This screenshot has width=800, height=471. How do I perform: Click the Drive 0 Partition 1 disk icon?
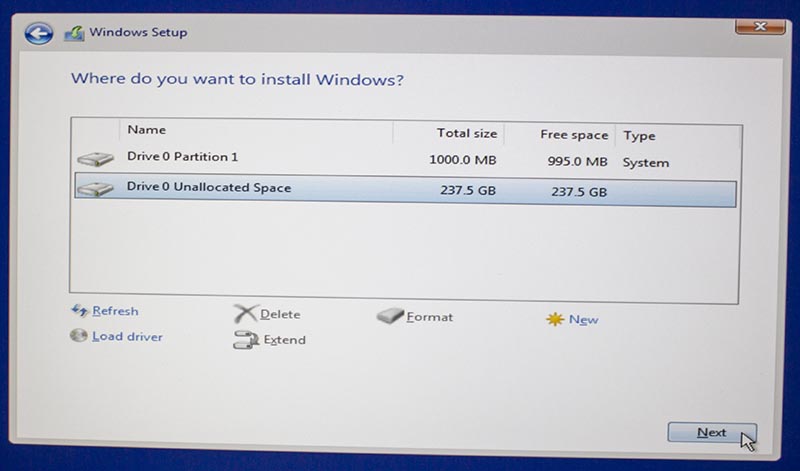click(x=95, y=159)
